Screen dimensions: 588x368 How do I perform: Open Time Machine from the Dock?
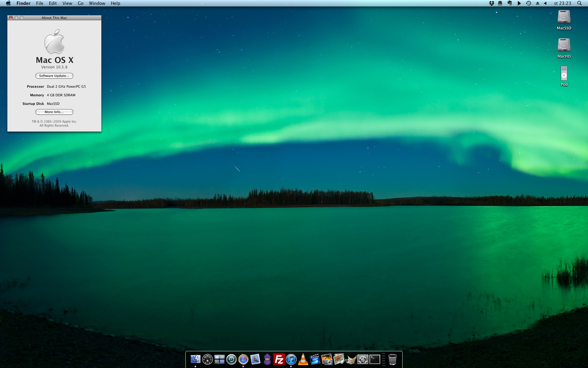(x=231, y=359)
